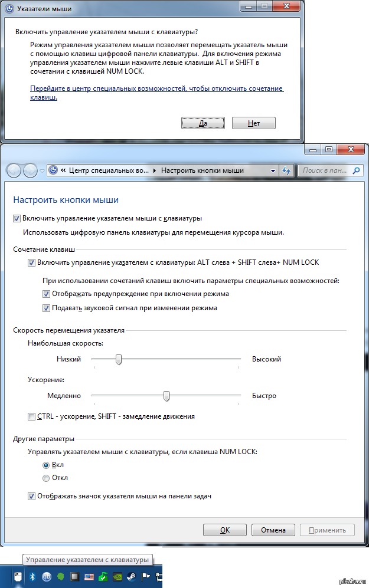
Task: Click the Back navigation arrow
Action: pos(14,170)
